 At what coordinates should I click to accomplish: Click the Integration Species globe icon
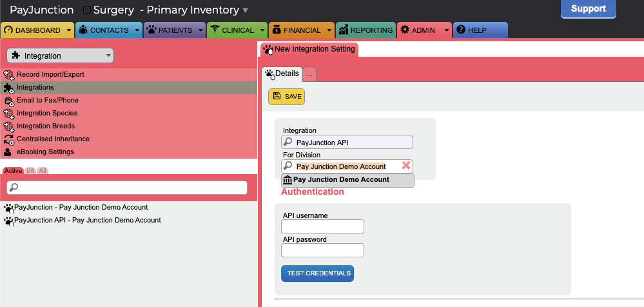coord(9,114)
